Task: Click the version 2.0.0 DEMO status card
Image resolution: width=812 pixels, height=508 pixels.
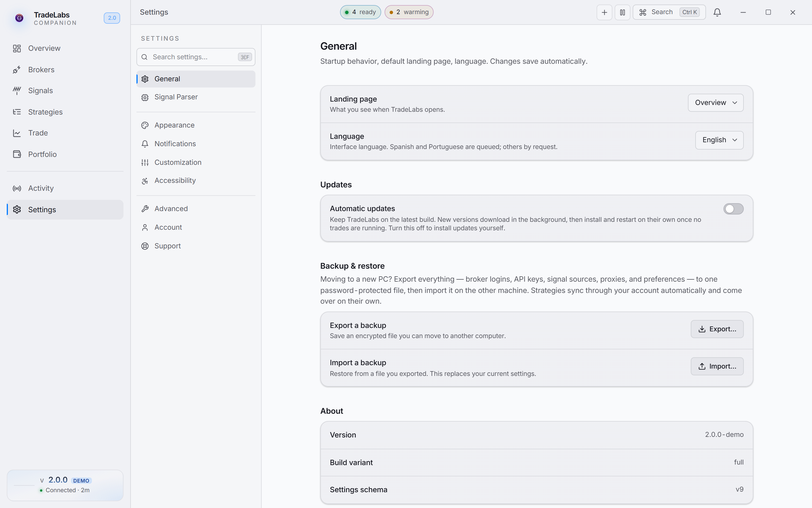Action: (x=65, y=485)
